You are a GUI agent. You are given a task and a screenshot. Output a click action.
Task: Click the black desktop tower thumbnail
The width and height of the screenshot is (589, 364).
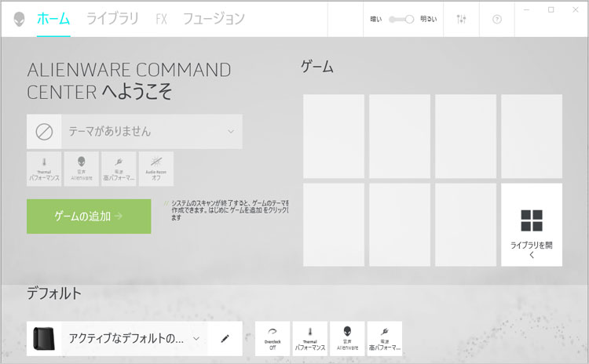pos(44,338)
